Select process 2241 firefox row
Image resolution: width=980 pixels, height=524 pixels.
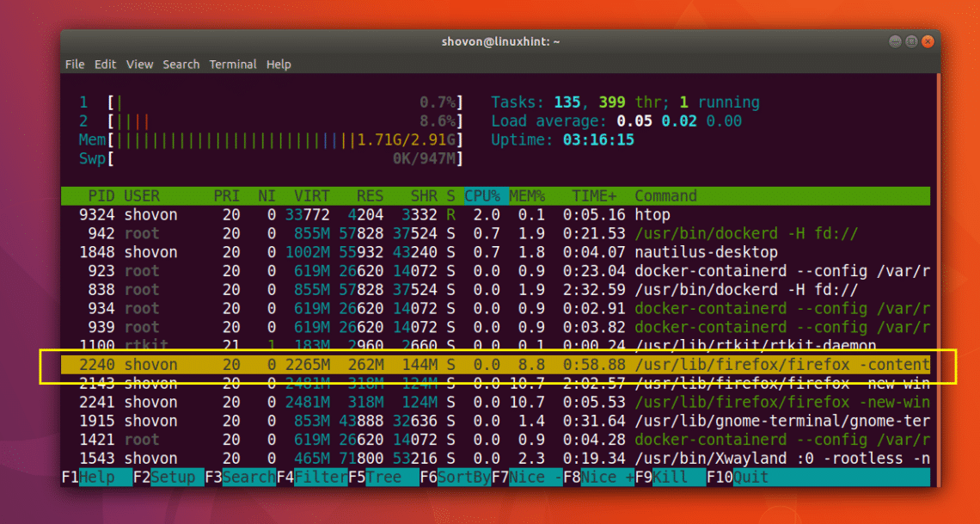496,402
